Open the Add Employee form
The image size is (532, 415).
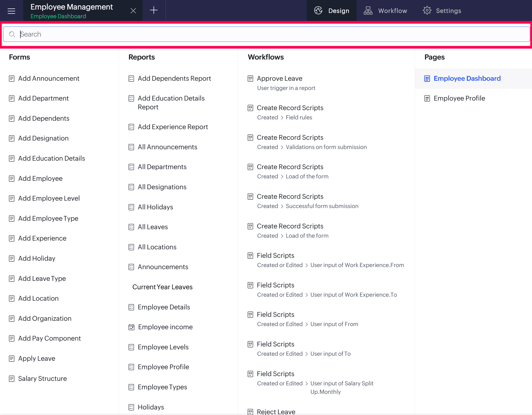(40, 178)
